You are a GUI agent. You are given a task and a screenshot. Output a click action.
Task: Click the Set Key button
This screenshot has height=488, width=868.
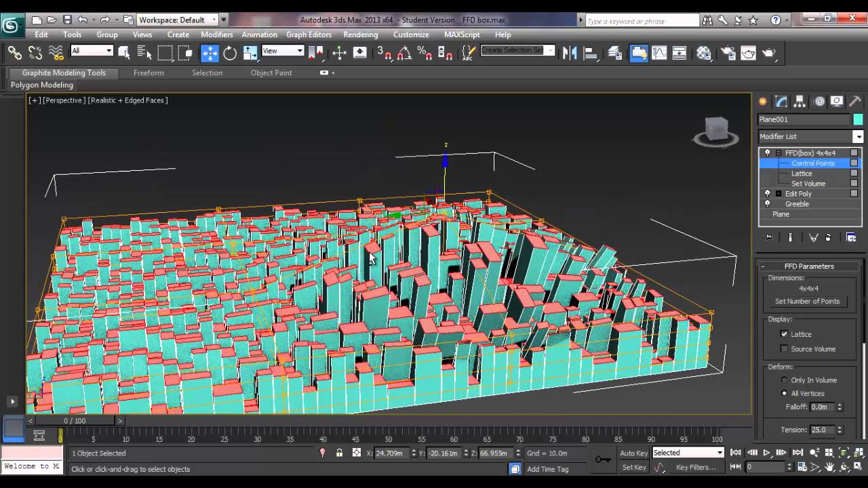(634, 467)
